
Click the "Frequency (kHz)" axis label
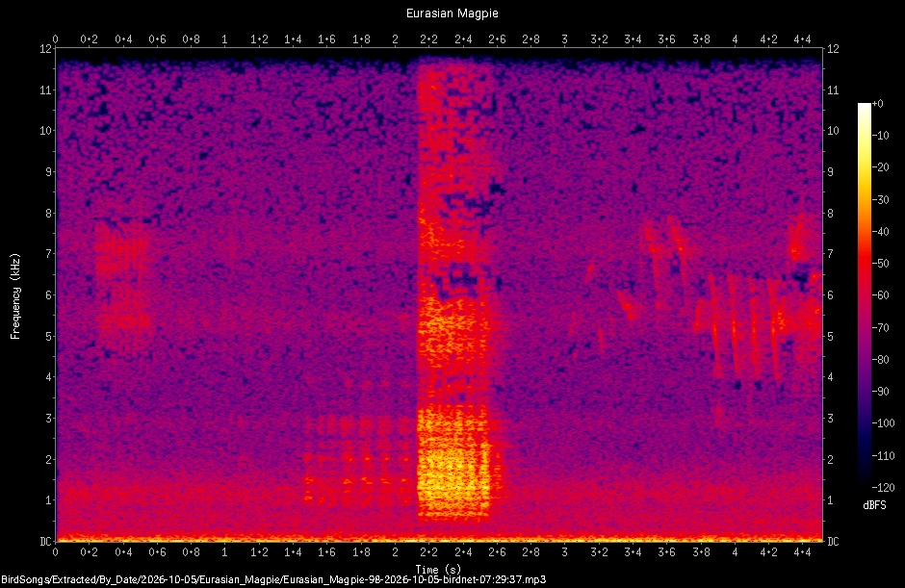point(15,296)
